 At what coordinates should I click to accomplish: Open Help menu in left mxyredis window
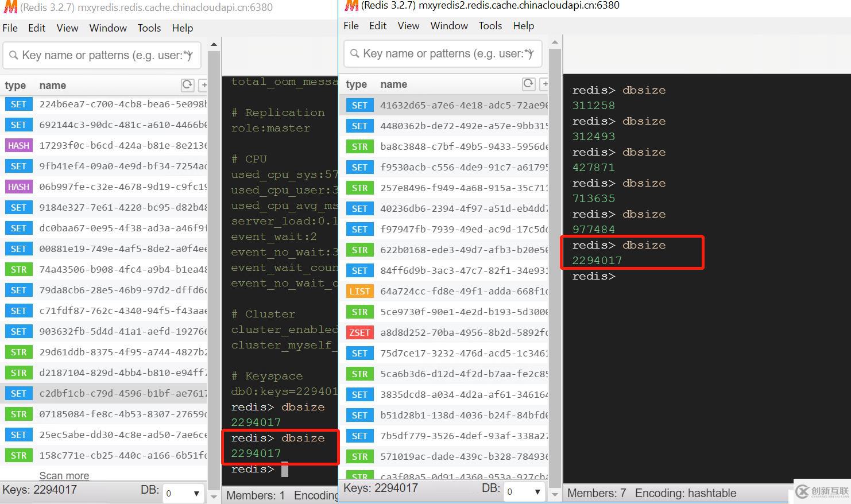[183, 28]
